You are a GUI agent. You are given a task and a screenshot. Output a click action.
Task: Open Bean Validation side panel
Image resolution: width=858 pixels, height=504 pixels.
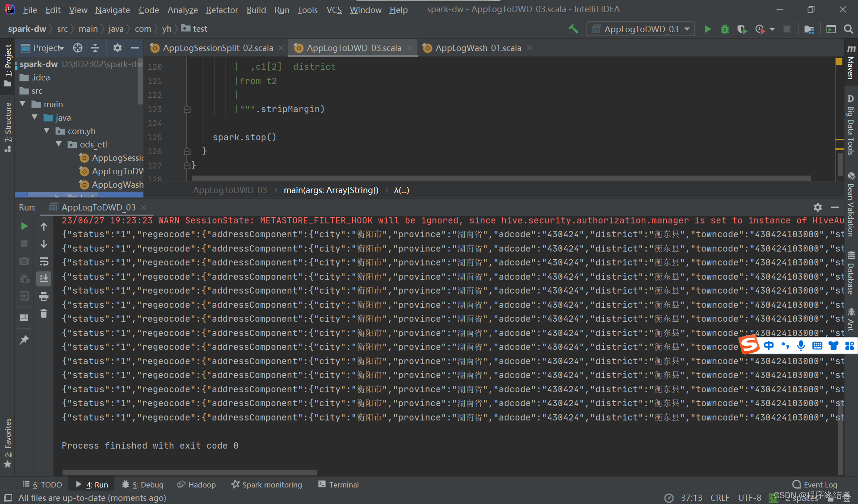pos(851,205)
